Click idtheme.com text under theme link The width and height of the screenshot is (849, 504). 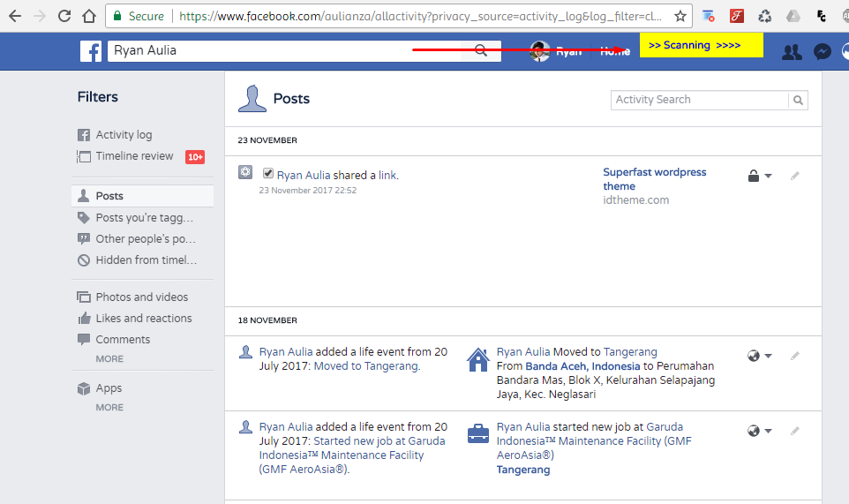(x=636, y=200)
